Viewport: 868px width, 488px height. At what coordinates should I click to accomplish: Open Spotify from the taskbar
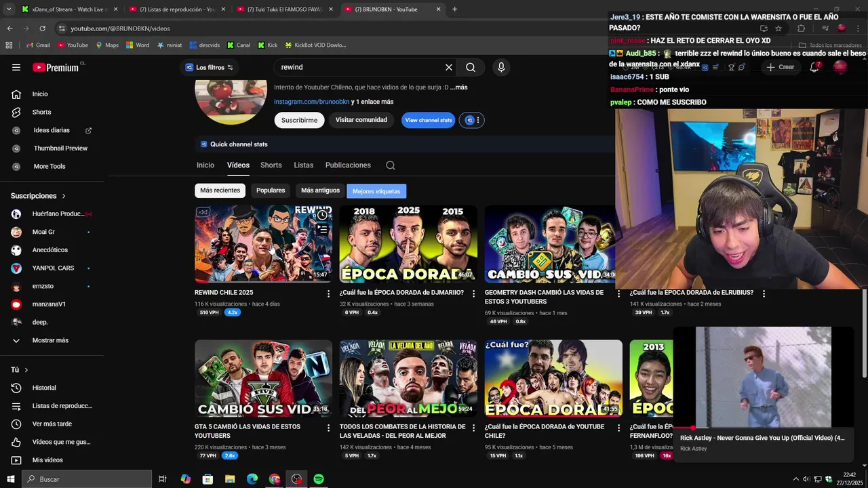click(x=319, y=479)
